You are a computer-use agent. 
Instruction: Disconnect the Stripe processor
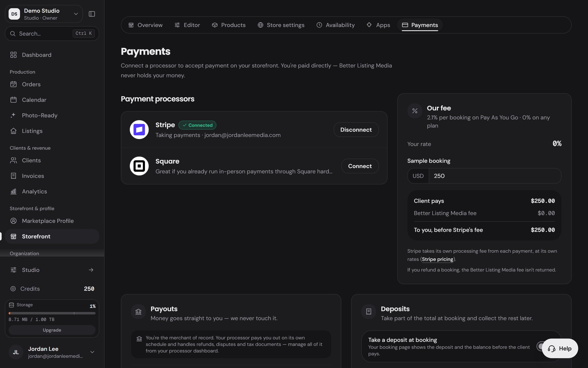[356, 130]
